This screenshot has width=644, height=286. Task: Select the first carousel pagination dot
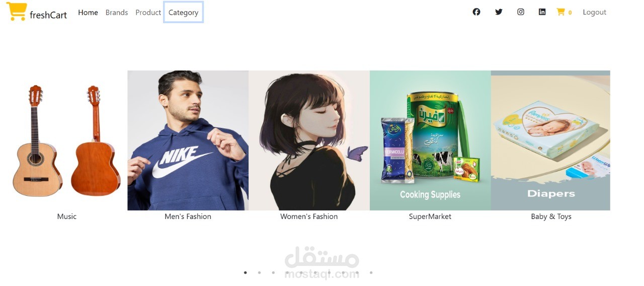pos(246,273)
